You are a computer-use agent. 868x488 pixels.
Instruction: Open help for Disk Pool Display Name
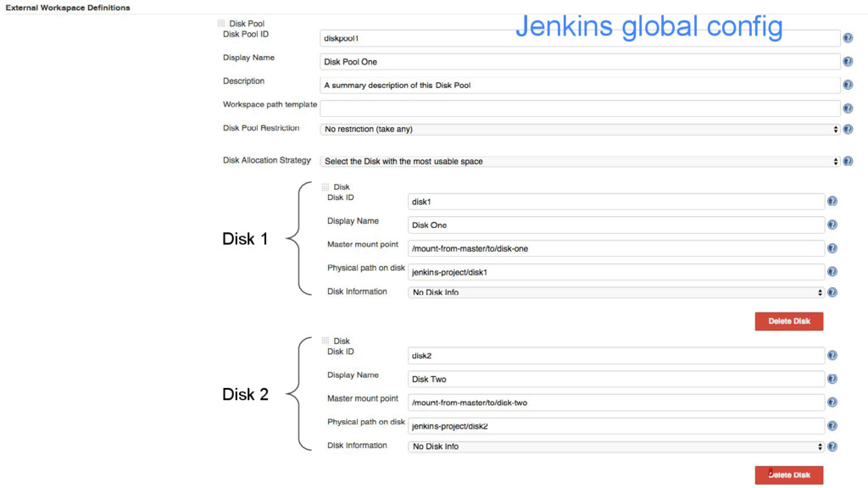click(x=848, y=61)
